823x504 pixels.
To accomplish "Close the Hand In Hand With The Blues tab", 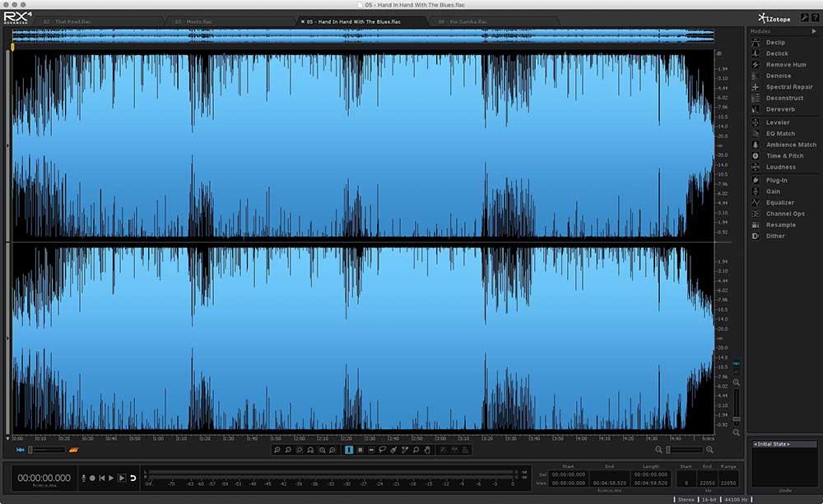I will (302, 22).
